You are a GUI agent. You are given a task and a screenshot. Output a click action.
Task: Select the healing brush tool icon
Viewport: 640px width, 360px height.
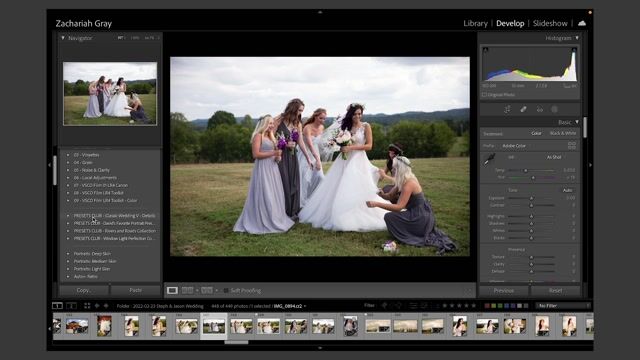tap(523, 109)
